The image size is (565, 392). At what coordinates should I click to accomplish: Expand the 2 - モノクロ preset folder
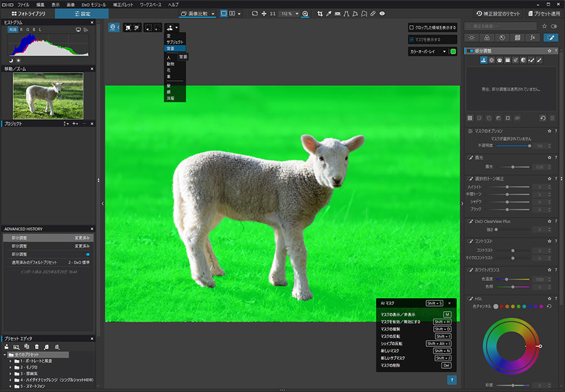coord(10,367)
